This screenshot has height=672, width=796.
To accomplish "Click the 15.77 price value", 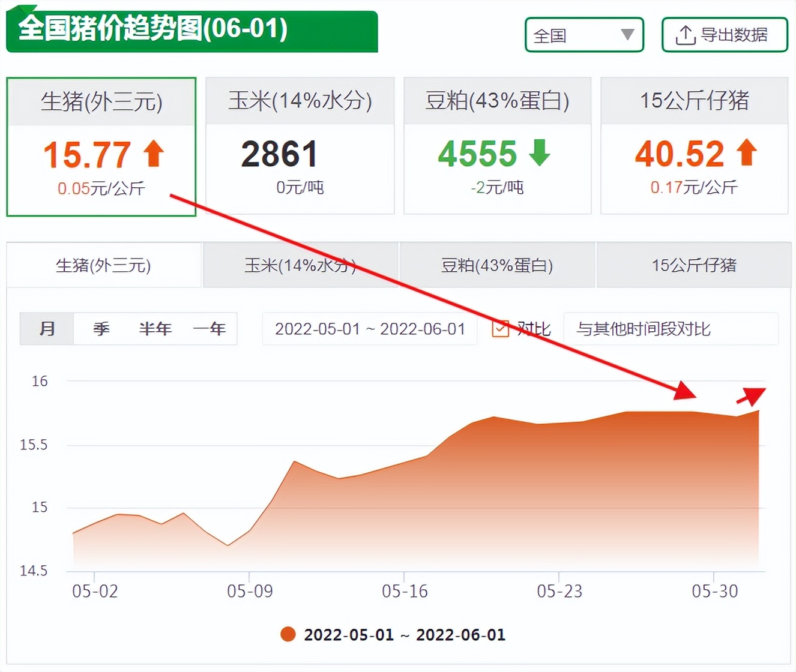I will [87, 155].
